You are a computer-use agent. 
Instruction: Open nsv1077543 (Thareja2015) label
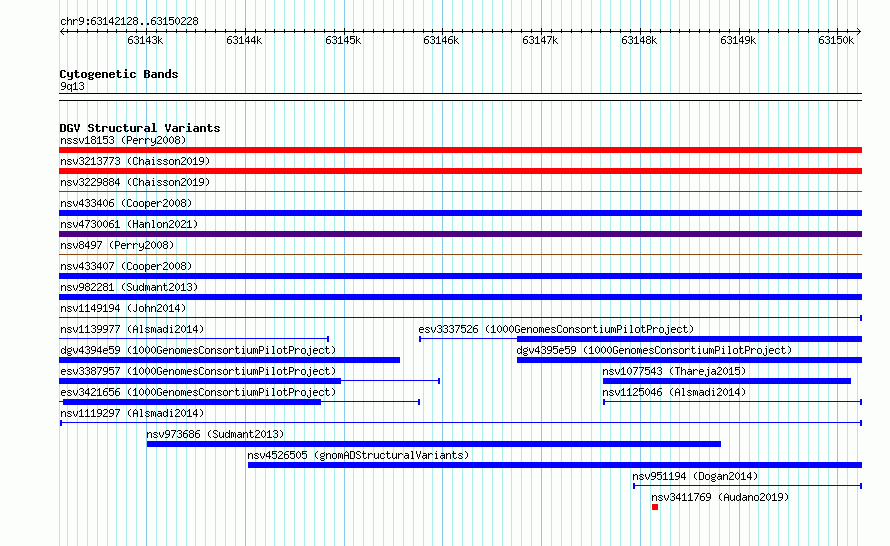click(x=674, y=371)
